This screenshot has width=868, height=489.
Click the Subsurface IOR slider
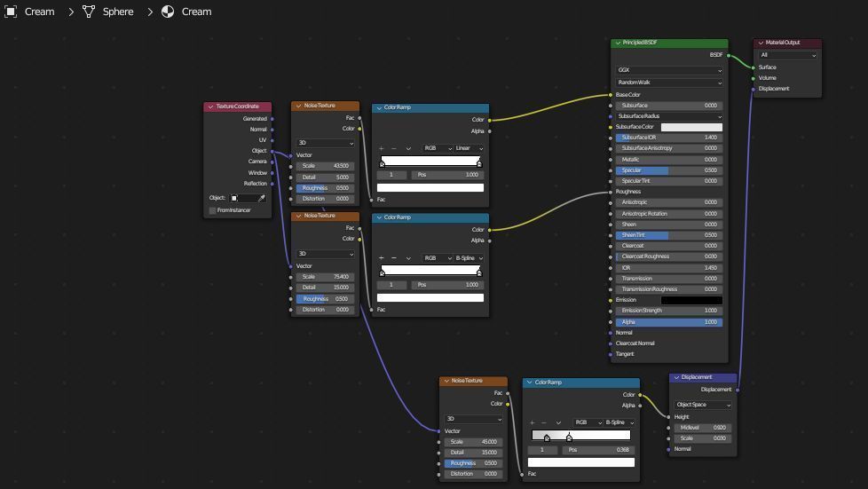pos(669,138)
